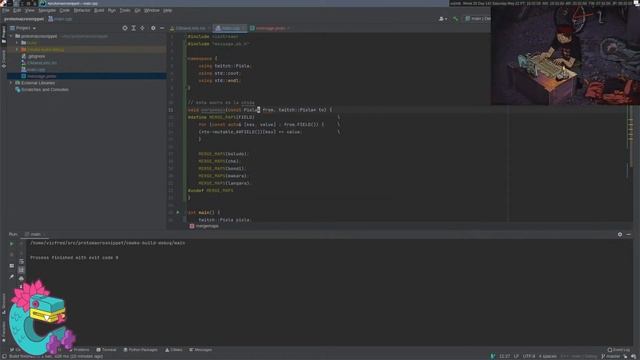Screen dimensions: 640x360
Task: Toggle scroll to end icon in Run console
Action: [21, 270]
